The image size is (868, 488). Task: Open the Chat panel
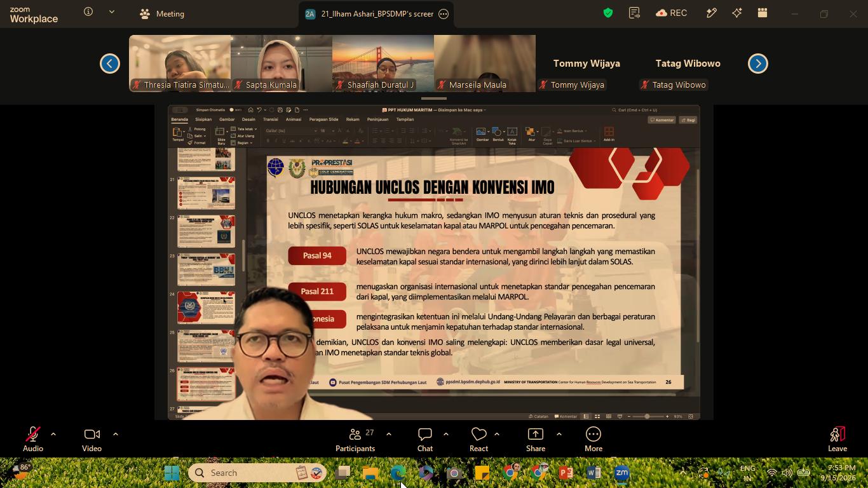[425, 435]
